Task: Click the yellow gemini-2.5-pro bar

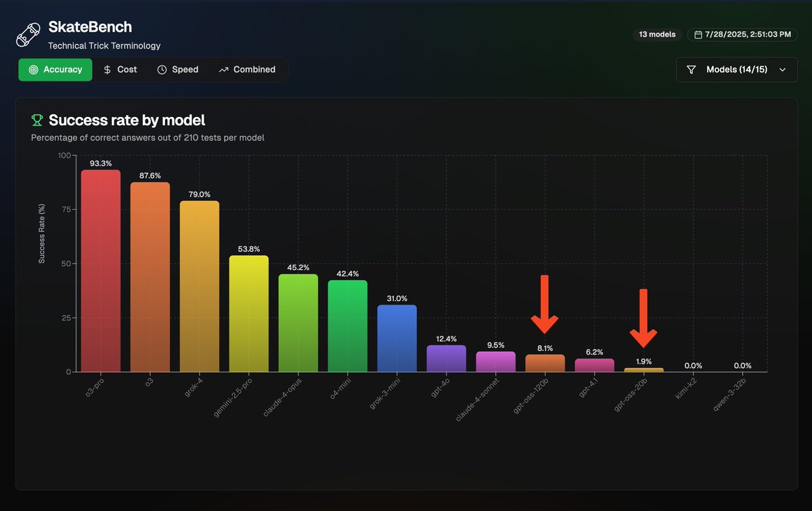Action: (x=249, y=313)
